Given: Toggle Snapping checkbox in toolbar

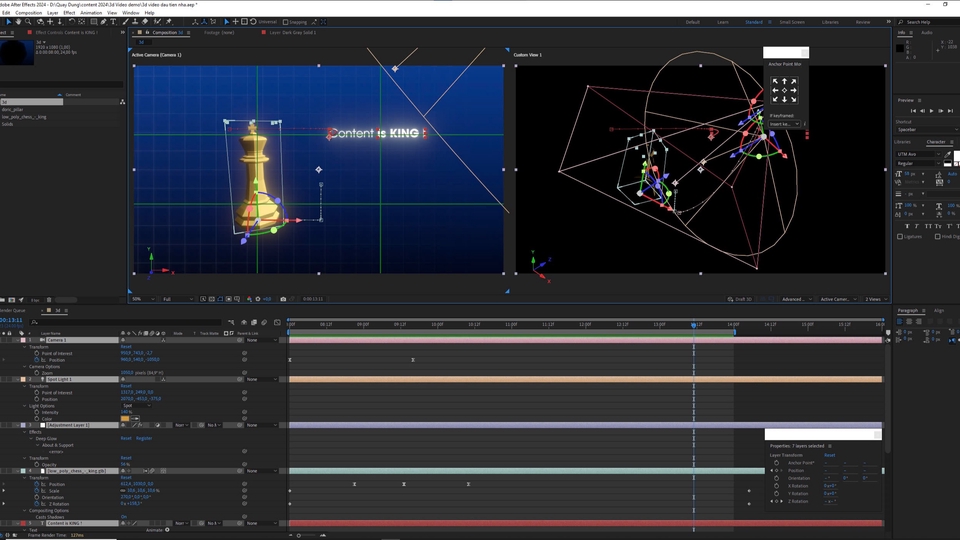Looking at the screenshot, I should pos(285,22).
